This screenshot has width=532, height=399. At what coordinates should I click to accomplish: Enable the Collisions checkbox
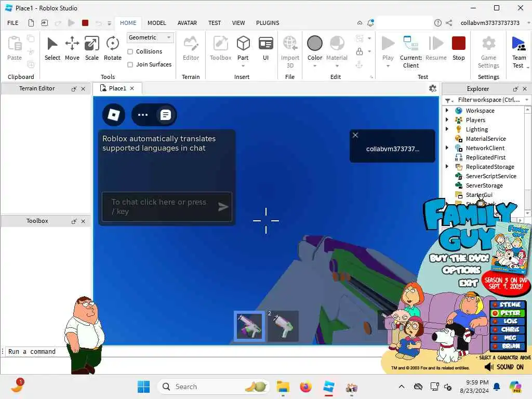[130, 51]
